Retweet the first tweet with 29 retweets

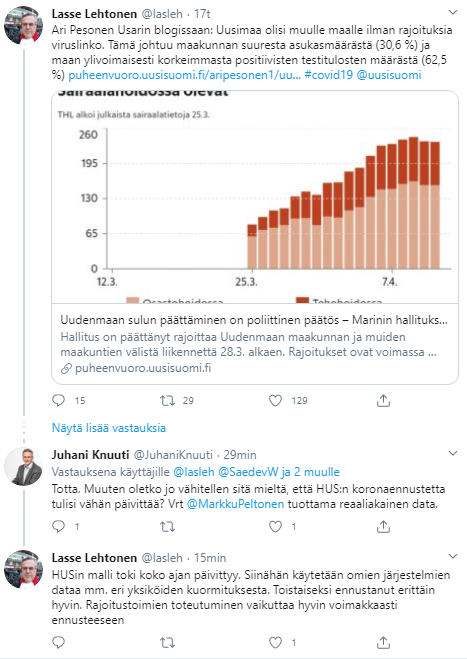tap(167, 401)
